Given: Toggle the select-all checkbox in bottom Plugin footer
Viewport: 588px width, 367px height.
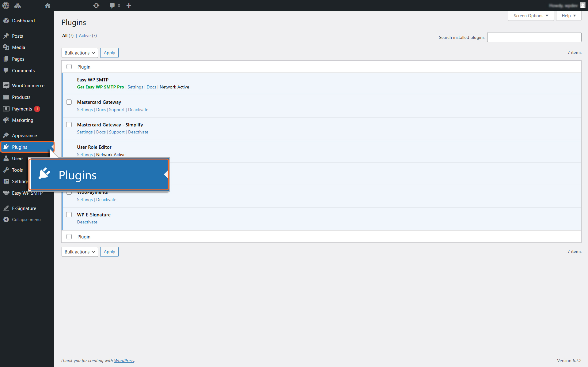Looking at the screenshot, I should click(69, 237).
